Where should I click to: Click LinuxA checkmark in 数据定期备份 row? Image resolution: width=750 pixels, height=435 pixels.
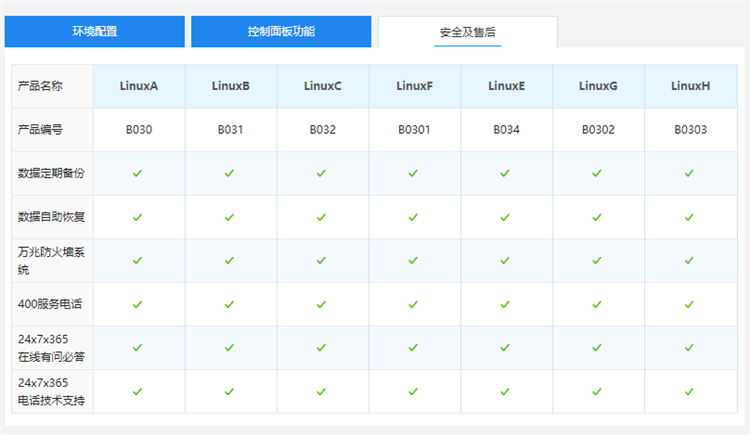point(138,173)
